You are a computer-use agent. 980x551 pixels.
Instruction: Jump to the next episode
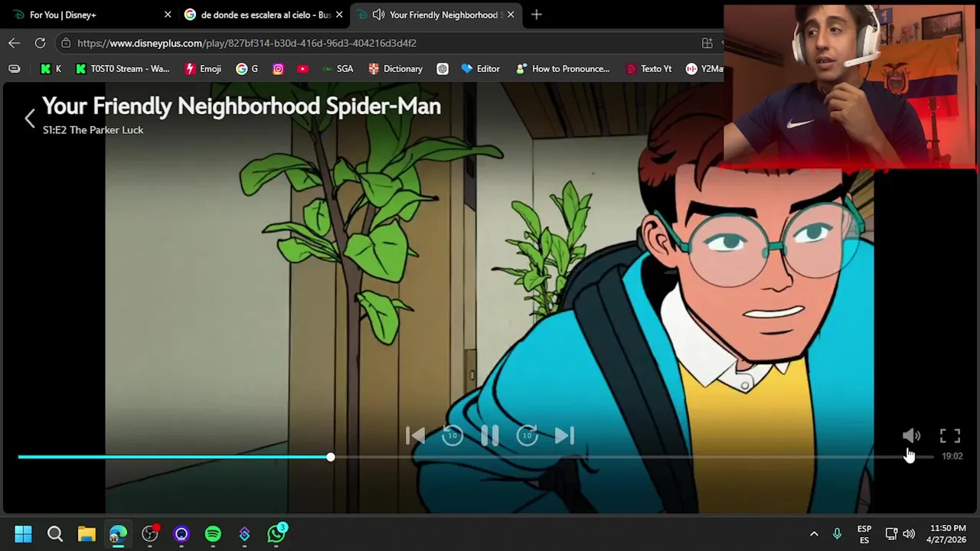coord(564,435)
